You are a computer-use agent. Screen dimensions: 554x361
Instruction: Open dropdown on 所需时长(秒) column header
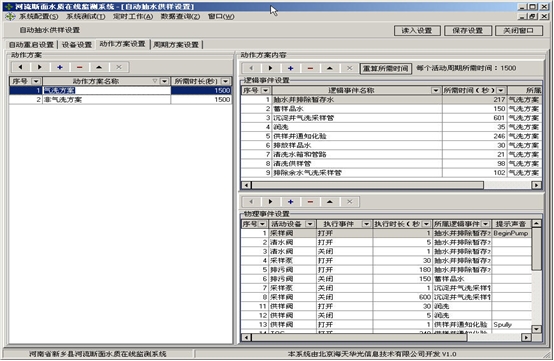click(225, 81)
